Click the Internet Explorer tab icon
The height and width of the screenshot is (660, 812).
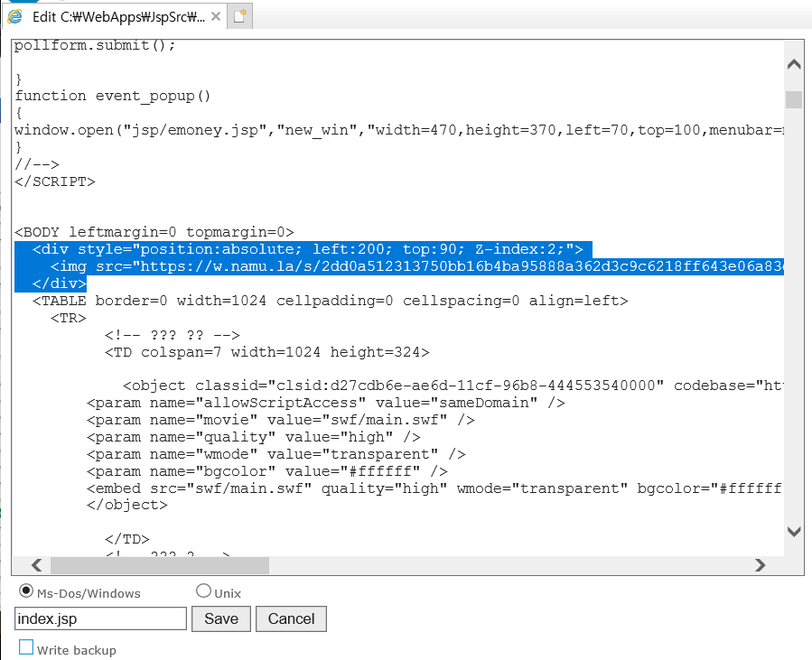coord(14,16)
